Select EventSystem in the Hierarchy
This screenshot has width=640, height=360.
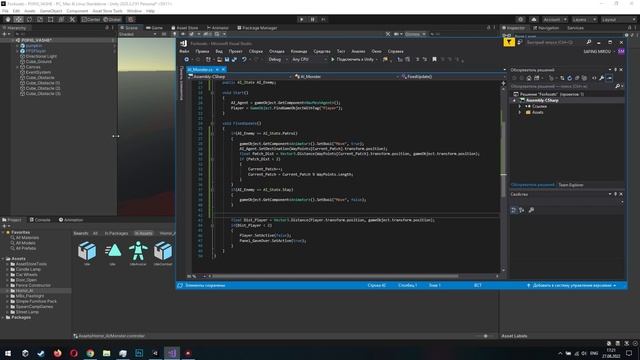pos(38,72)
